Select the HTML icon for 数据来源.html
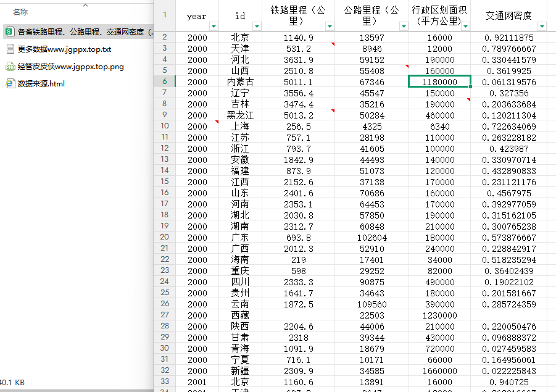This screenshot has width=556, height=392. pos(10,84)
